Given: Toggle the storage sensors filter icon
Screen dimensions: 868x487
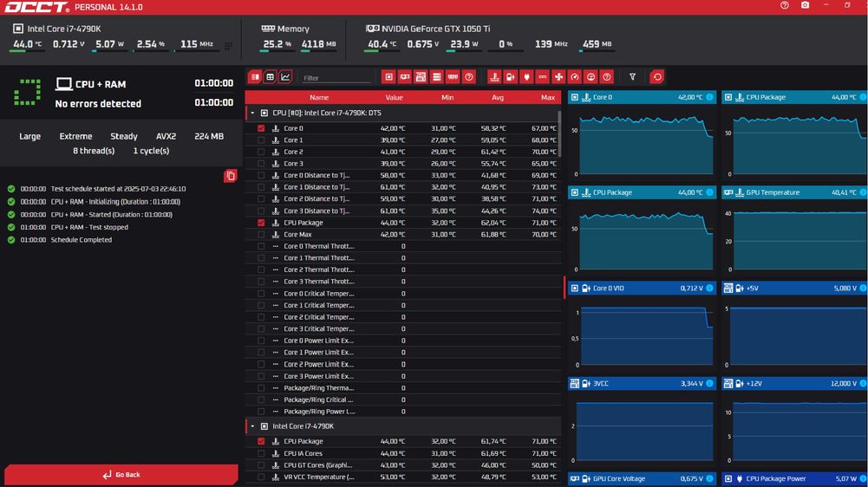Looking at the screenshot, I should tap(437, 77).
